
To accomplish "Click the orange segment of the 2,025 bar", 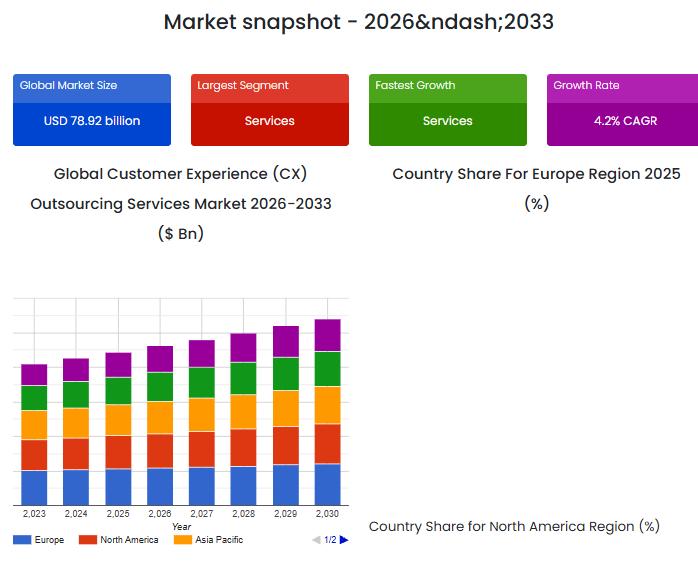I will click(x=118, y=419).
